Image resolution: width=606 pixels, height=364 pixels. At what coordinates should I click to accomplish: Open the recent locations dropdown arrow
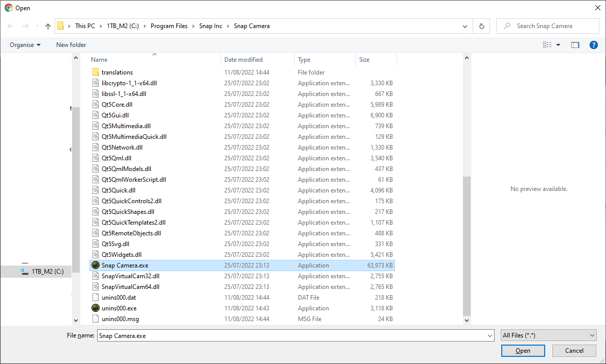[x=37, y=26]
